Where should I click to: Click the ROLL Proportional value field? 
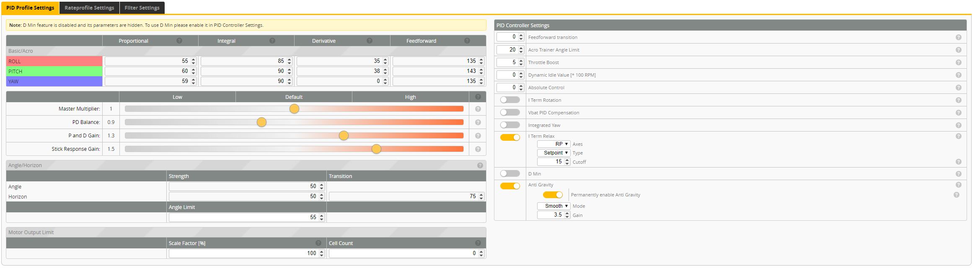150,61
